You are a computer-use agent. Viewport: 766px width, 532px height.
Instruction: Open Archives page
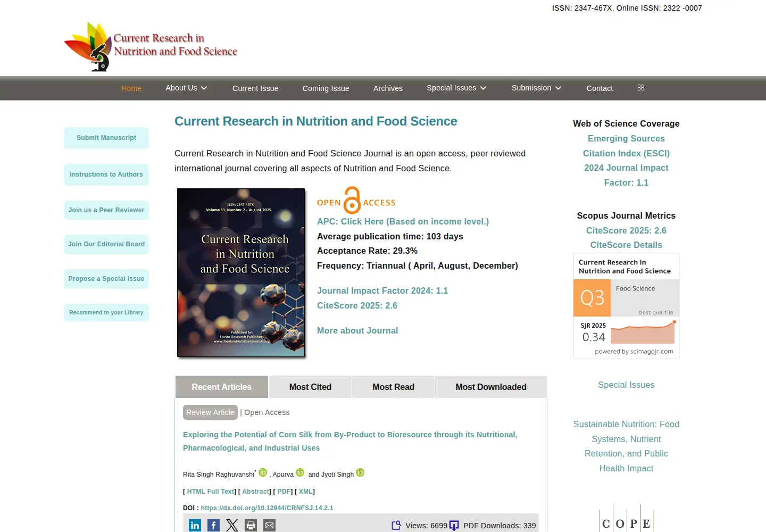[x=388, y=88]
